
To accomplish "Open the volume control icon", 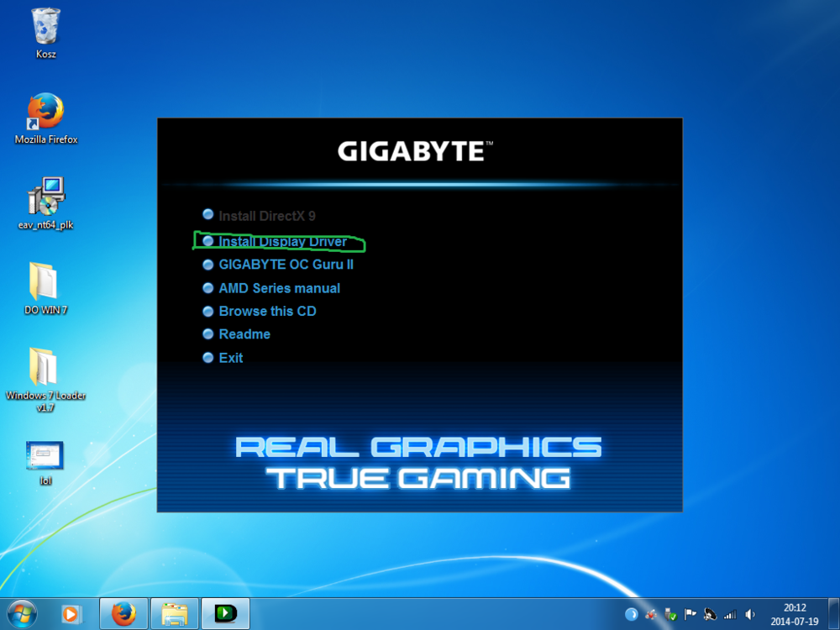I will pyautogui.click(x=750, y=615).
